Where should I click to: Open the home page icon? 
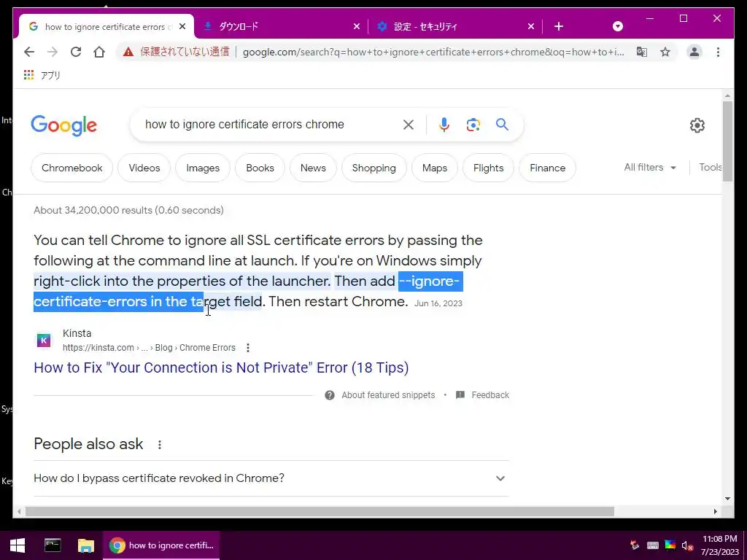99,52
